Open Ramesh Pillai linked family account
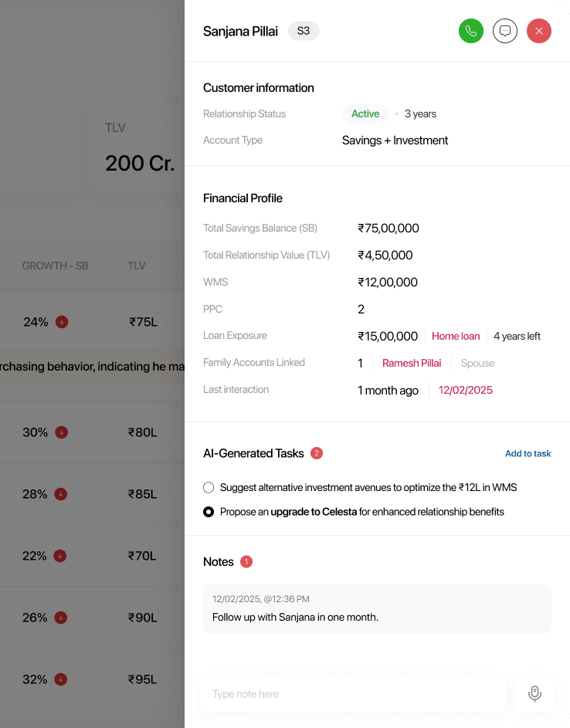 pyautogui.click(x=412, y=364)
